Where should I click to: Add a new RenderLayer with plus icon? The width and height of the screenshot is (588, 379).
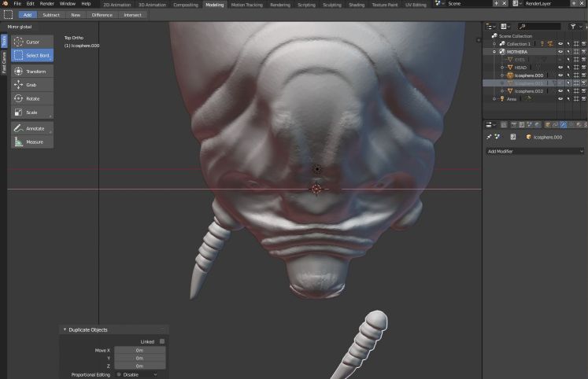(574, 3)
